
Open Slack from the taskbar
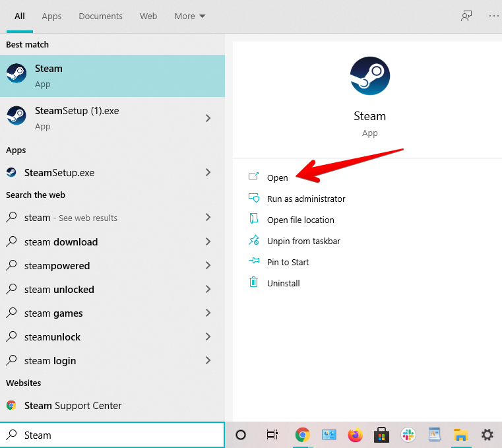click(408, 435)
